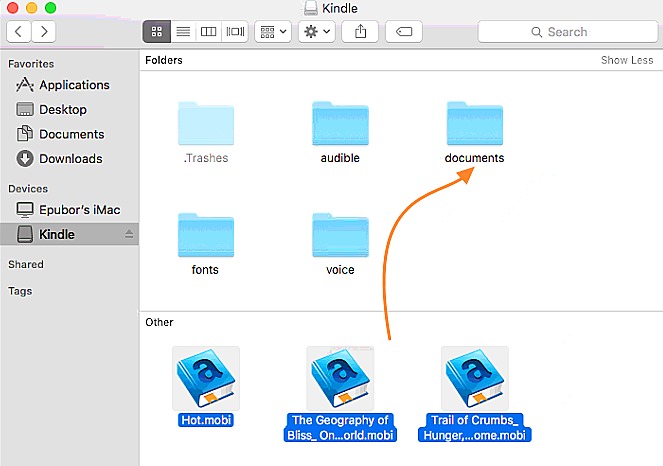Click the Hot.mobi file name
Screen dimensions: 663x466
206,420
